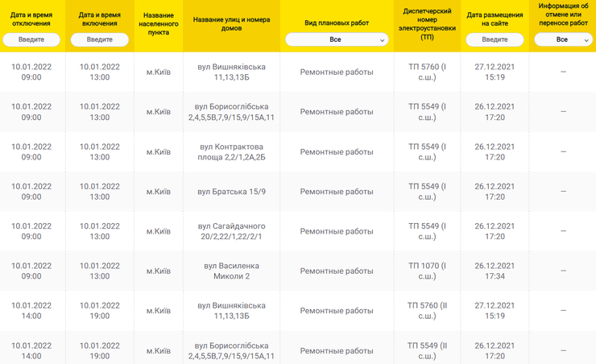Click the 'Название улиц и номера домов' header

(231, 19)
